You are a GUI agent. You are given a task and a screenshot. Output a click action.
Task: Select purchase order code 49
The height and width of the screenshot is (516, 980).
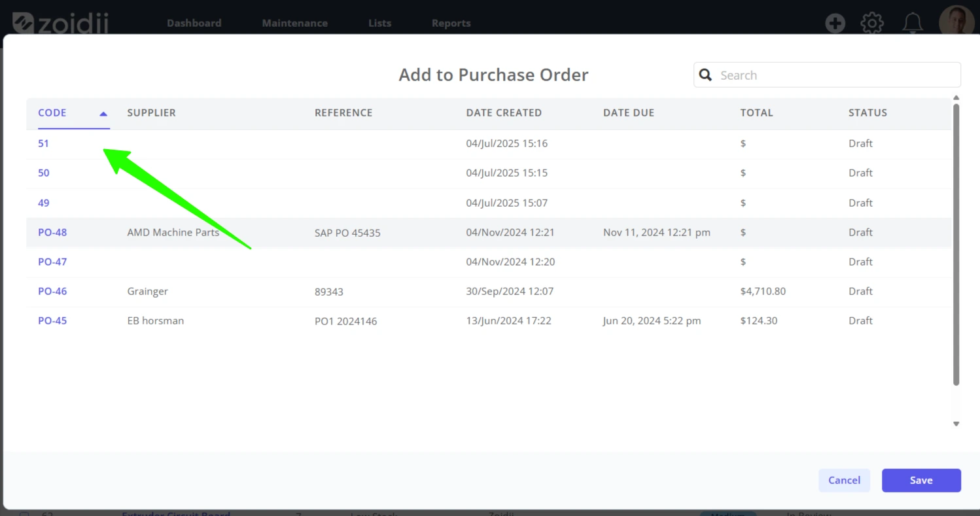[x=43, y=203]
